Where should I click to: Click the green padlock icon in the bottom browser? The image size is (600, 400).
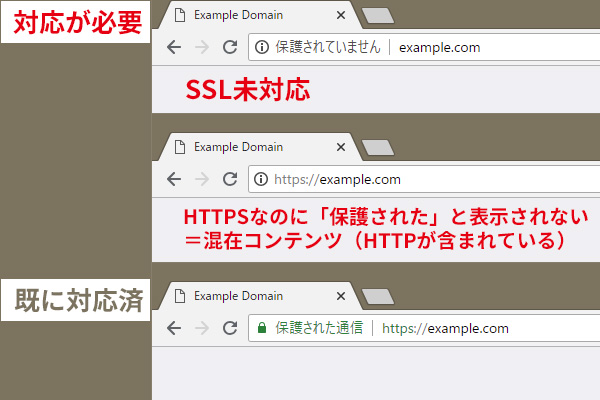(x=262, y=328)
